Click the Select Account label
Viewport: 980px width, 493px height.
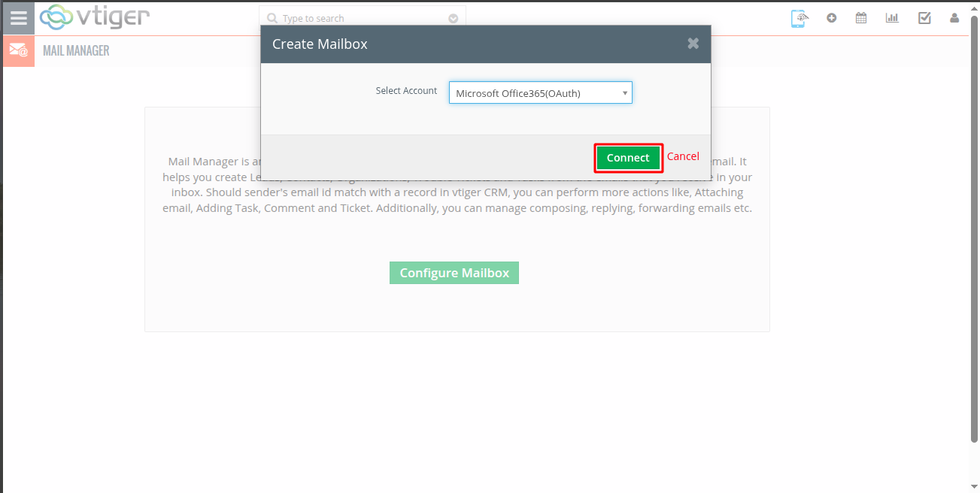click(x=406, y=91)
